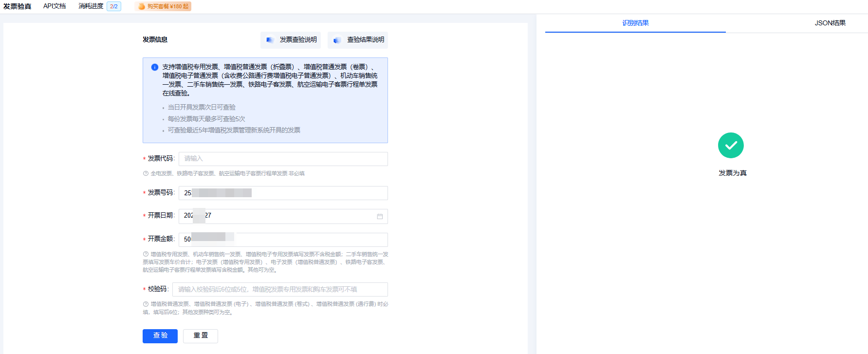Screen dimensions: 868x354
Task: Click the text 每份发票每天最多可查验5次
Action: (x=206, y=119)
